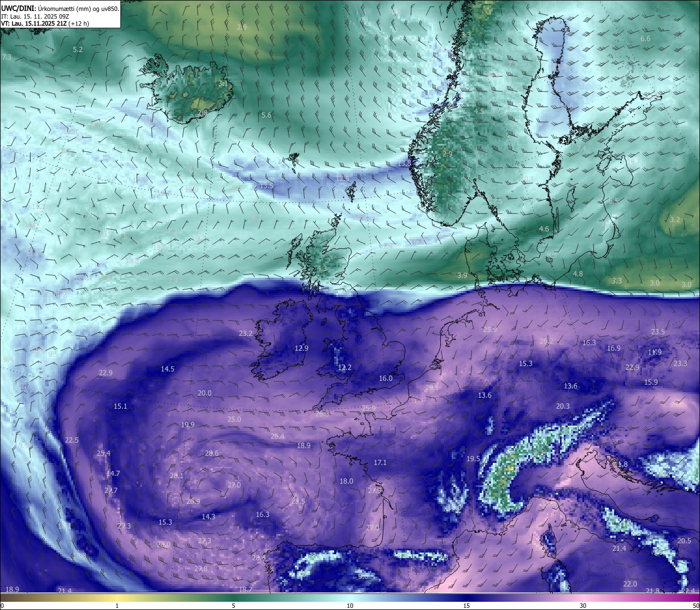Click the 22.0 value over southern Italy
The height and width of the screenshot is (610, 700).
pyautogui.click(x=630, y=584)
